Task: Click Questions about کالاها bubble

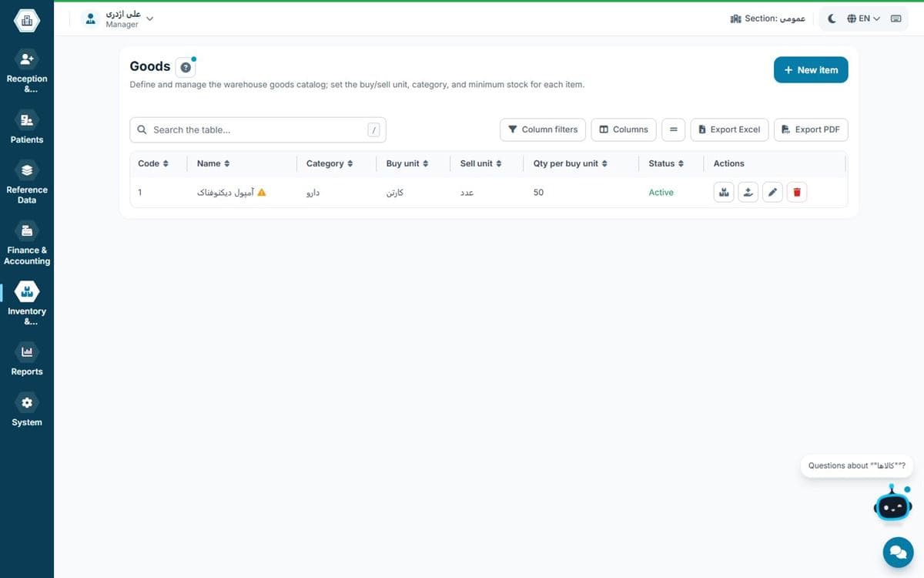Action: click(856, 465)
